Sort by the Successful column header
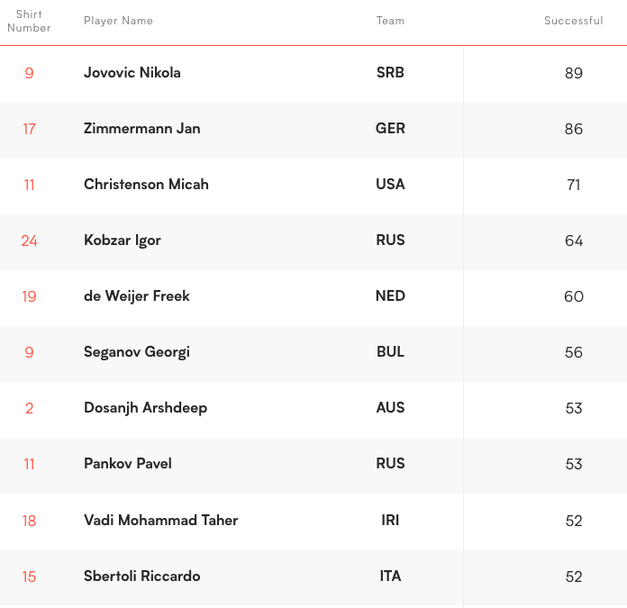Viewport: 627px width, 608px height. click(573, 21)
